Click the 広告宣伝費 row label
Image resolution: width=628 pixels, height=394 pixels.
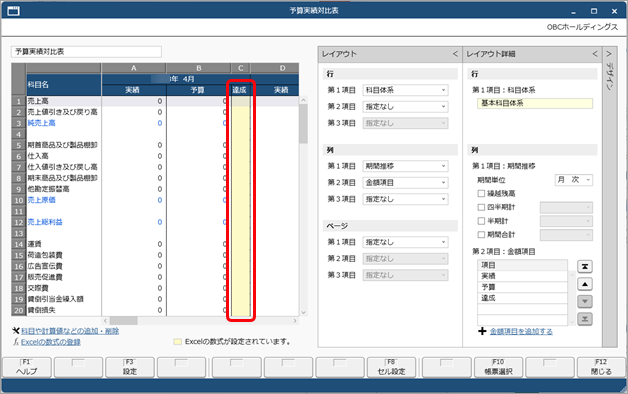coord(45,266)
